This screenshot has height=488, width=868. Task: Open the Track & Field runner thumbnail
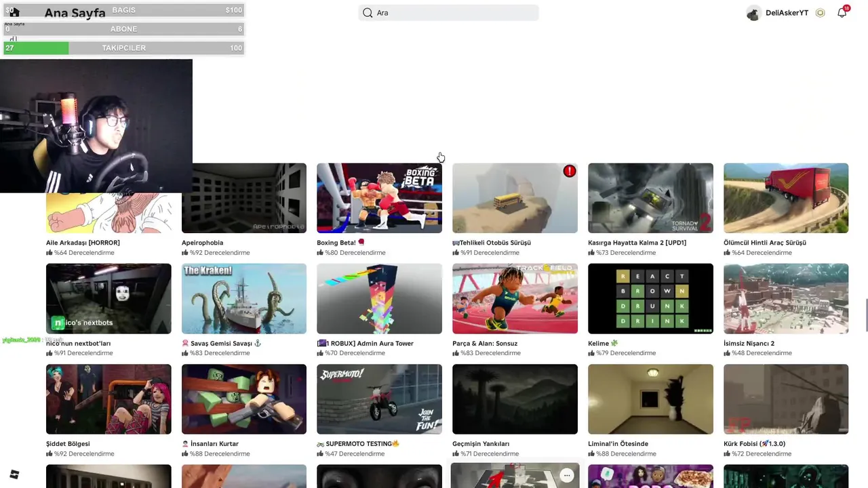515,299
